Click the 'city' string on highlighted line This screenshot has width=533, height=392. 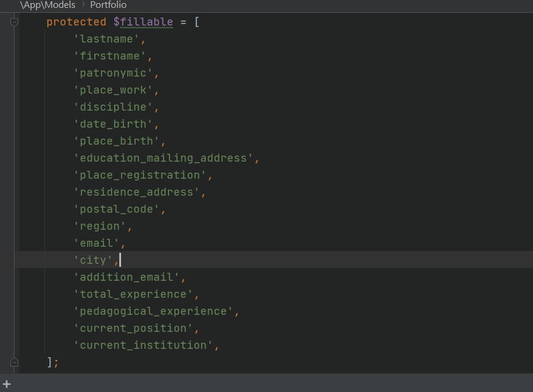(93, 260)
